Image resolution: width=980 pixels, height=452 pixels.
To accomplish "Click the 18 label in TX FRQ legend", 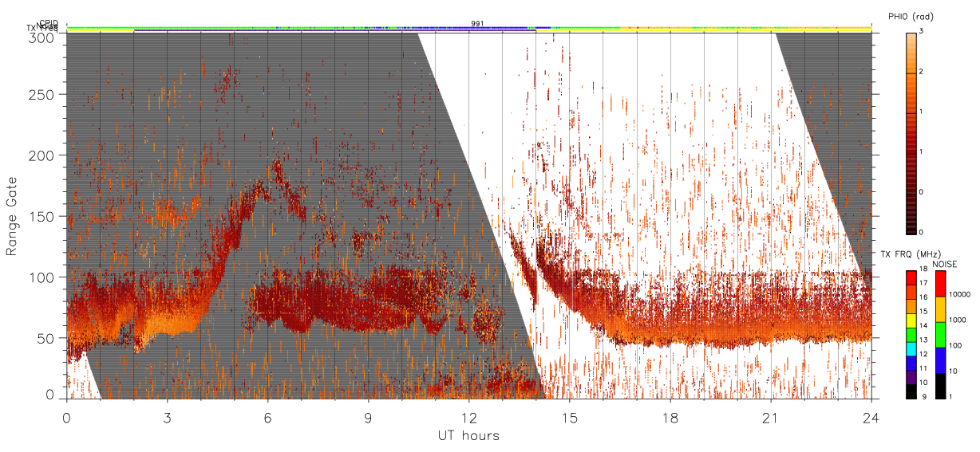I will (924, 269).
